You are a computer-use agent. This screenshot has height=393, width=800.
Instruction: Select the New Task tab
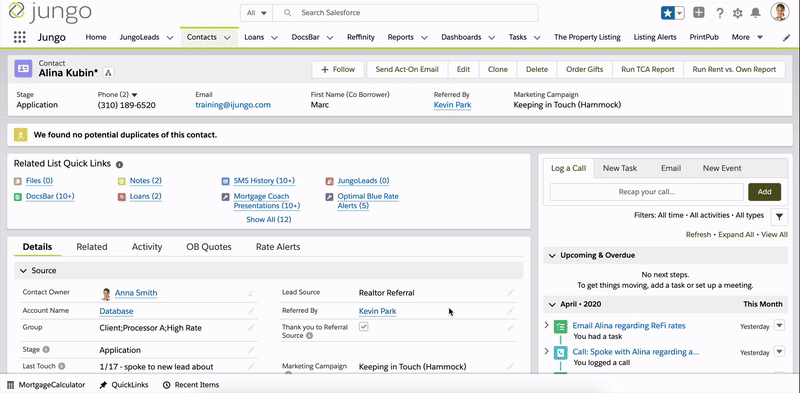coord(620,168)
